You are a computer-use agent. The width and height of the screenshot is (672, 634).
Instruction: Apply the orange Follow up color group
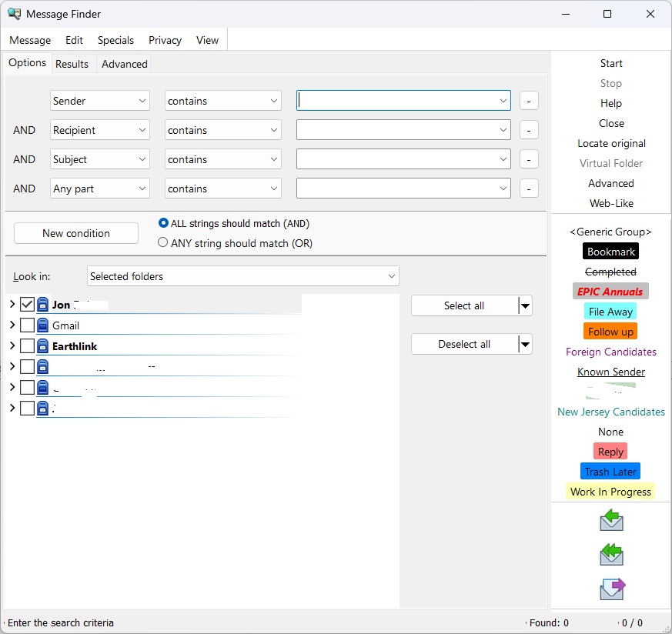pos(610,332)
